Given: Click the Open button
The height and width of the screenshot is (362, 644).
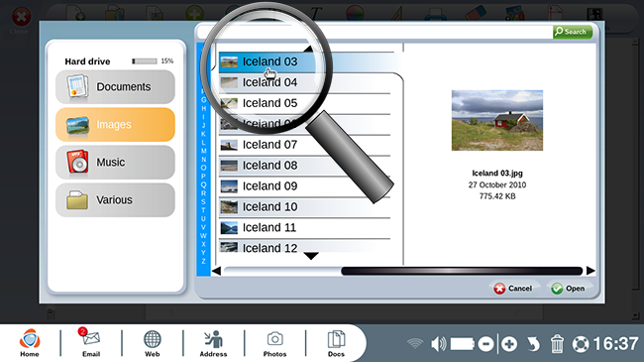Looking at the screenshot, I should [568, 289].
